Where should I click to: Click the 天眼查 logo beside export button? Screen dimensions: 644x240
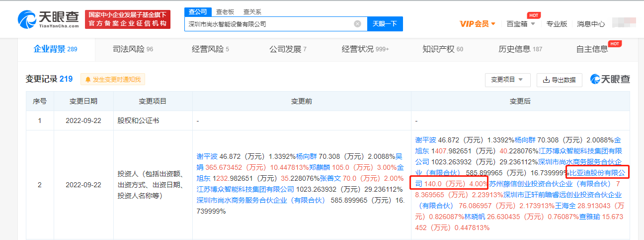(x=610, y=79)
